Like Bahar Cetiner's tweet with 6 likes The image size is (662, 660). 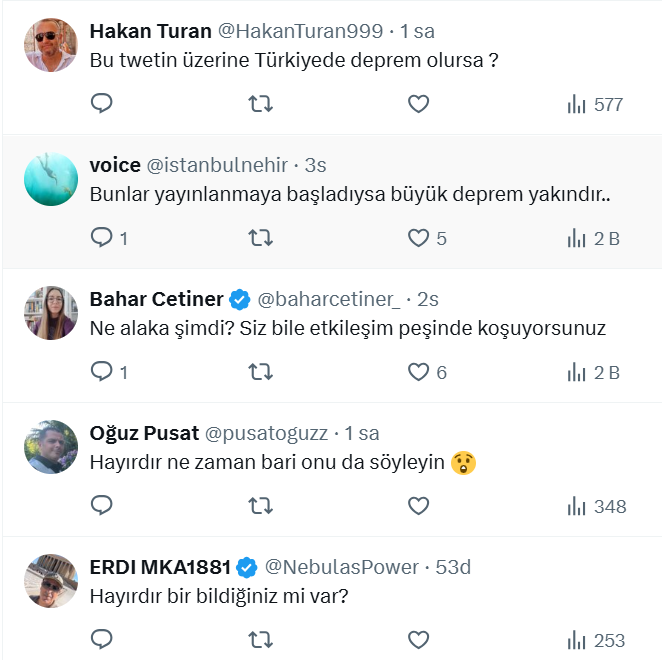pos(419,372)
